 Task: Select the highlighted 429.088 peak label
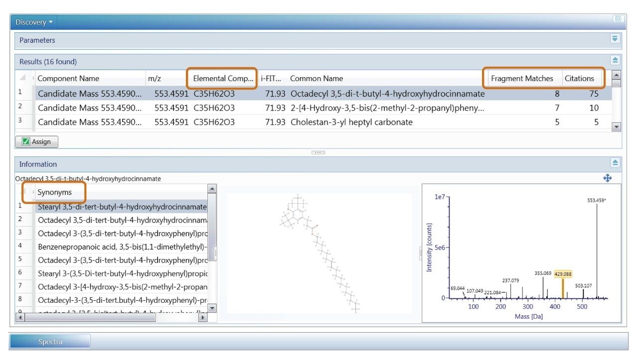tap(562, 274)
